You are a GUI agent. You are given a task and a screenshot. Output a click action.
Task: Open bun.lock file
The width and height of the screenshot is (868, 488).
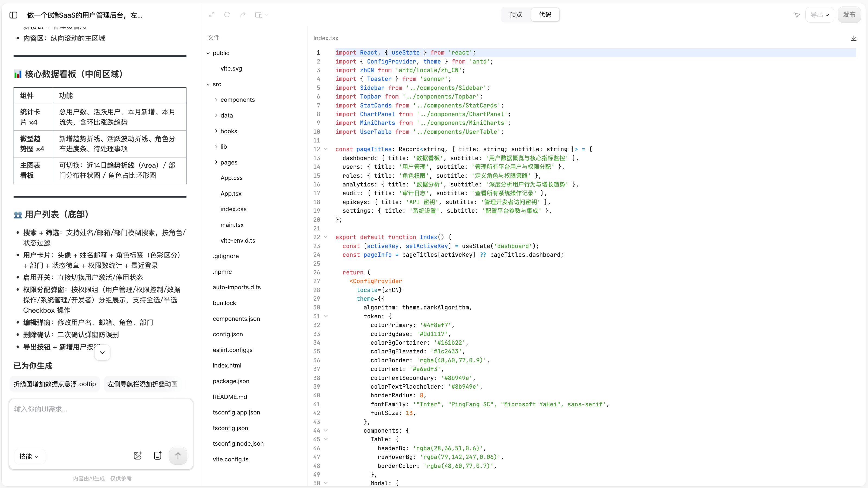(x=224, y=303)
